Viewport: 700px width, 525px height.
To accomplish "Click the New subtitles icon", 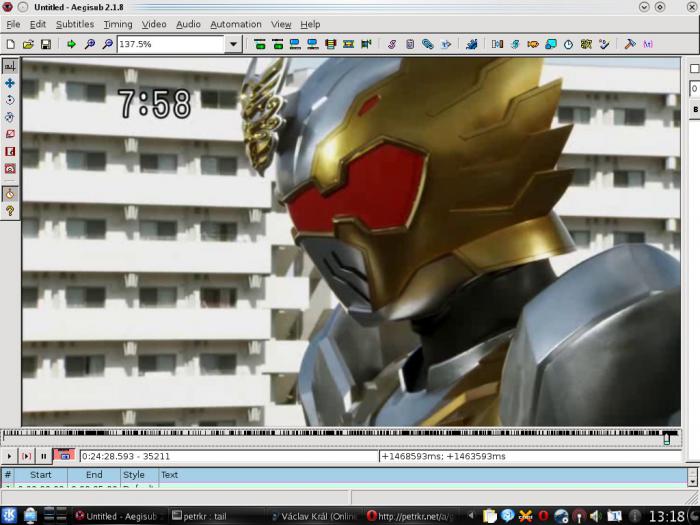I will tap(10, 44).
